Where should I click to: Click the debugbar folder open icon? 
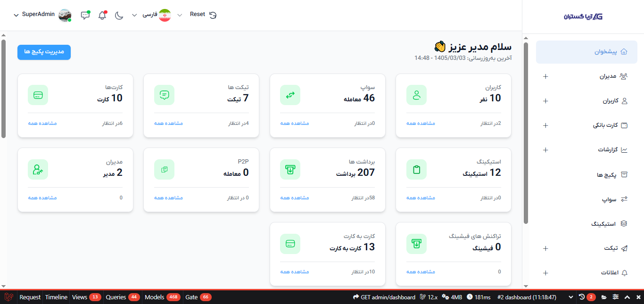(604, 297)
